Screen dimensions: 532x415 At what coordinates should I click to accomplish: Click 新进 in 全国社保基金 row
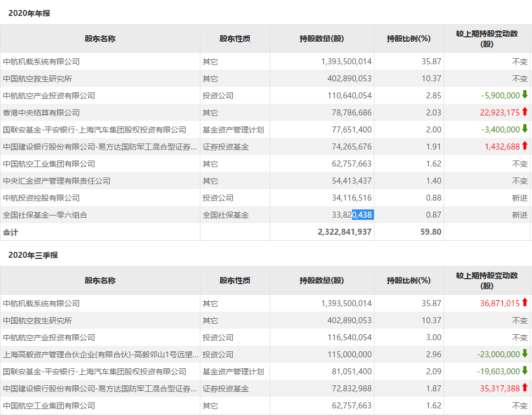pos(520,215)
